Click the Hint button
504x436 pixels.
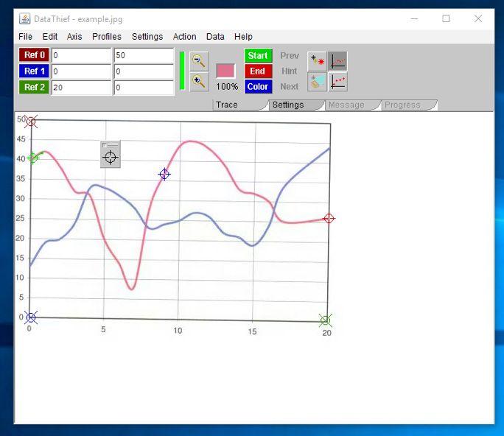(290, 71)
